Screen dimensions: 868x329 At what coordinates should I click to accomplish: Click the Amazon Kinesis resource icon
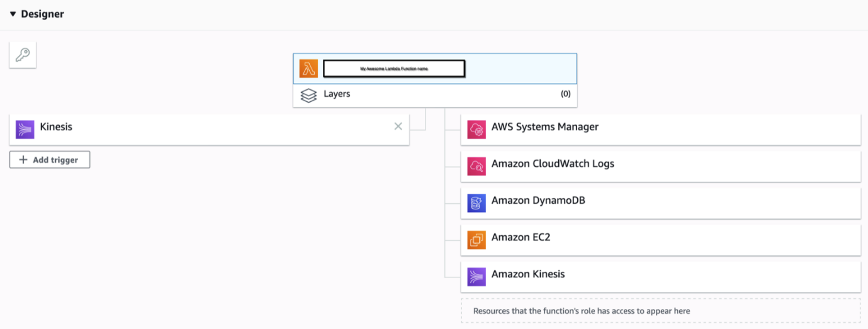(x=476, y=277)
